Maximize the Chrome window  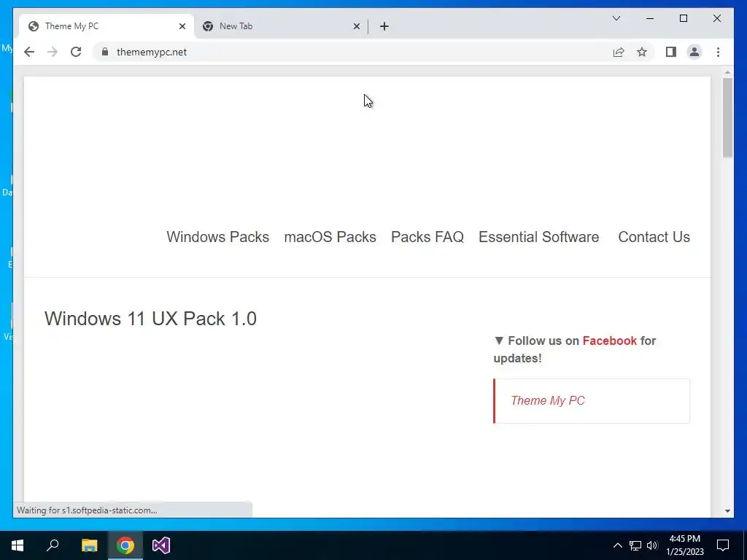(683, 18)
